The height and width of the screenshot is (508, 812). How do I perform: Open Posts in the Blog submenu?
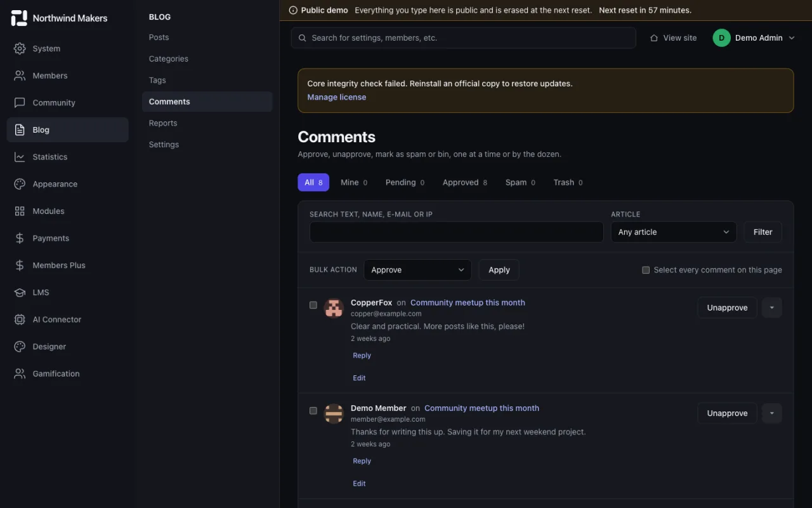pyautogui.click(x=207, y=37)
